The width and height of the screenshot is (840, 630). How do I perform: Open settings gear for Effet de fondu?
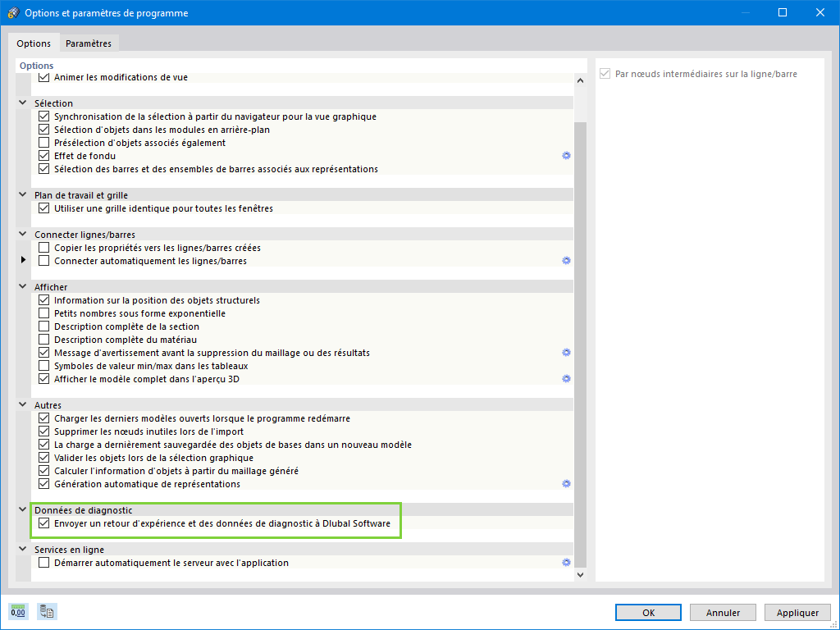566,156
